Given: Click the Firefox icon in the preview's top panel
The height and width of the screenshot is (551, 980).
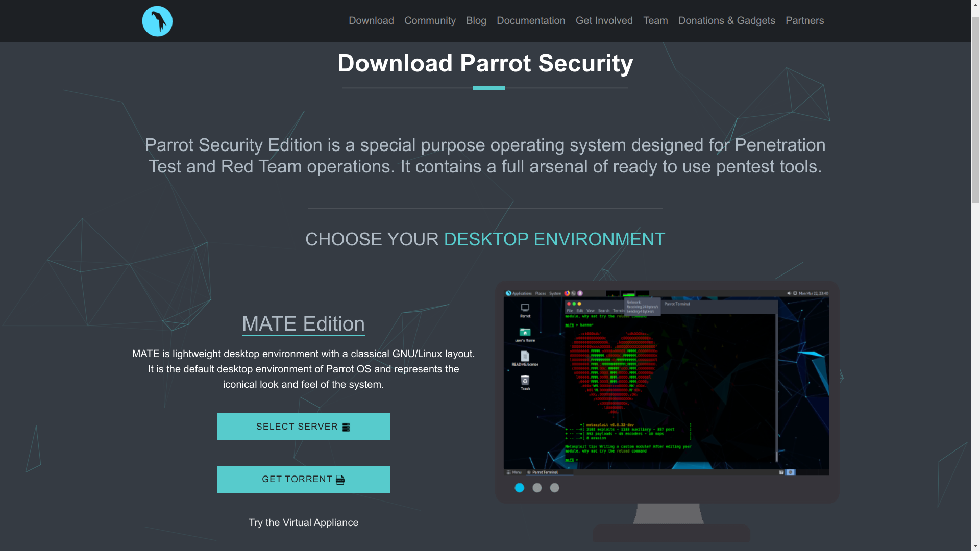Looking at the screenshot, I should 567,293.
